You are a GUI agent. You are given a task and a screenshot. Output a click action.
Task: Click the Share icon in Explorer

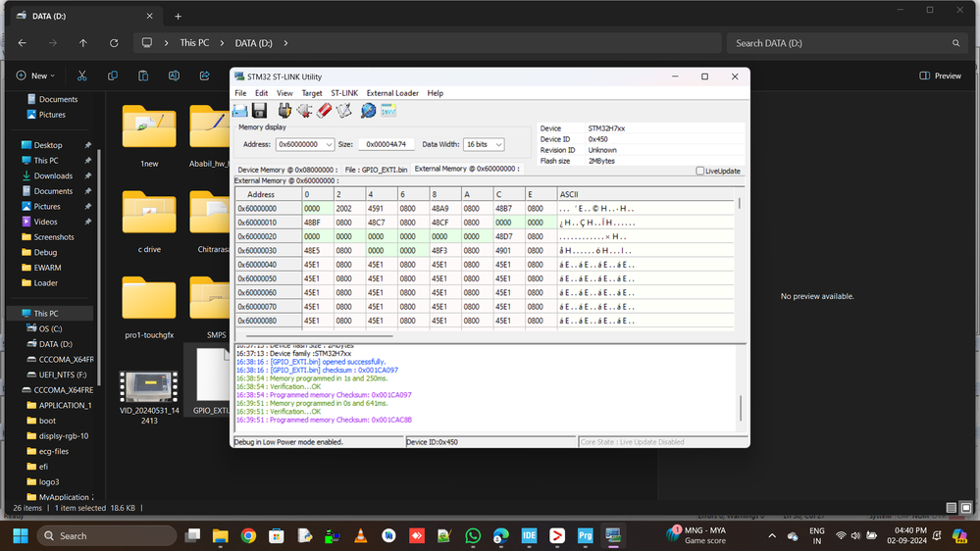[x=204, y=75]
